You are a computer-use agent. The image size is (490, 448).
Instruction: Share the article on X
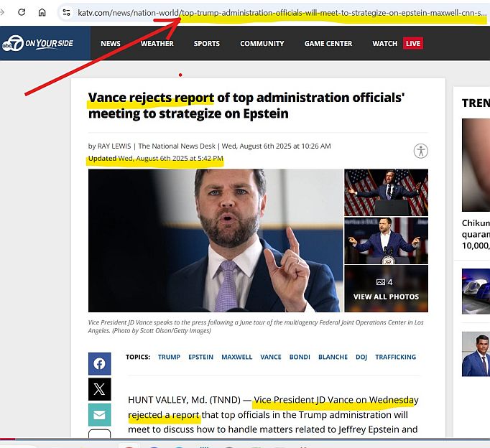[x=99, y=389]
